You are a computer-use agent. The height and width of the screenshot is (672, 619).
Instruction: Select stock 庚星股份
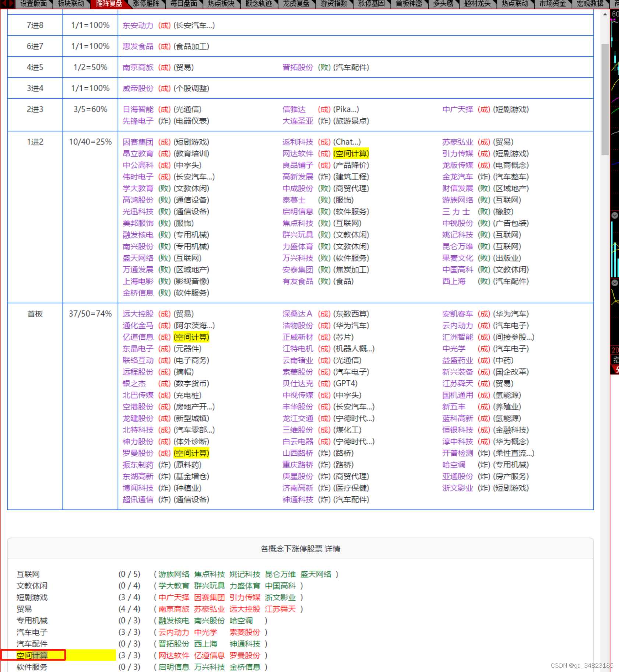point(298,477)
